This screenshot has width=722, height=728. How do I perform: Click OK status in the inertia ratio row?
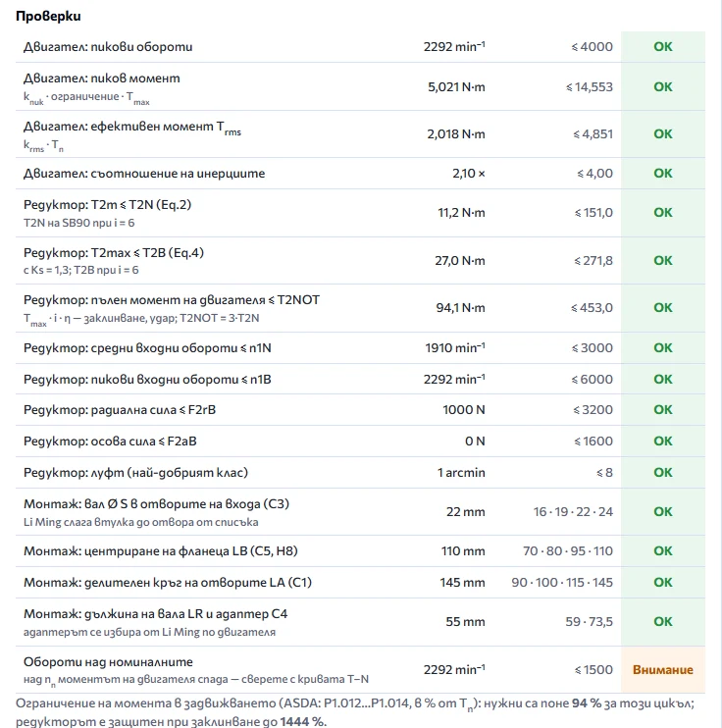[x=662, y=174]
